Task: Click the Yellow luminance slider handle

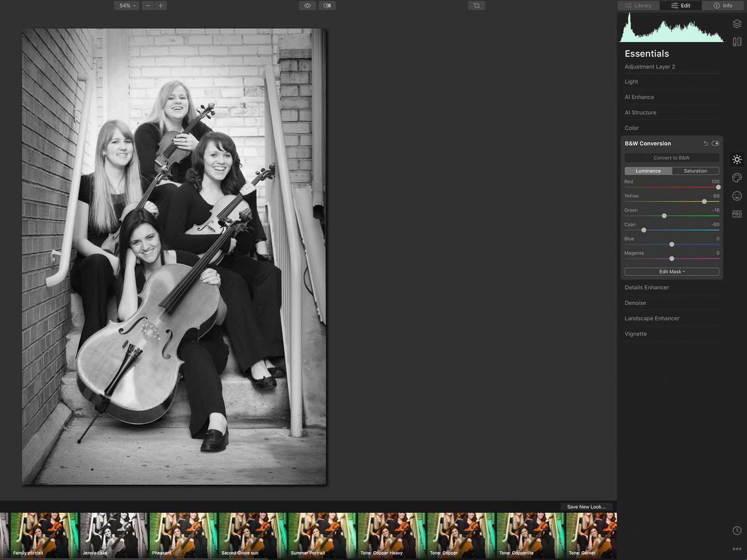Action: (x=704, y=201)
